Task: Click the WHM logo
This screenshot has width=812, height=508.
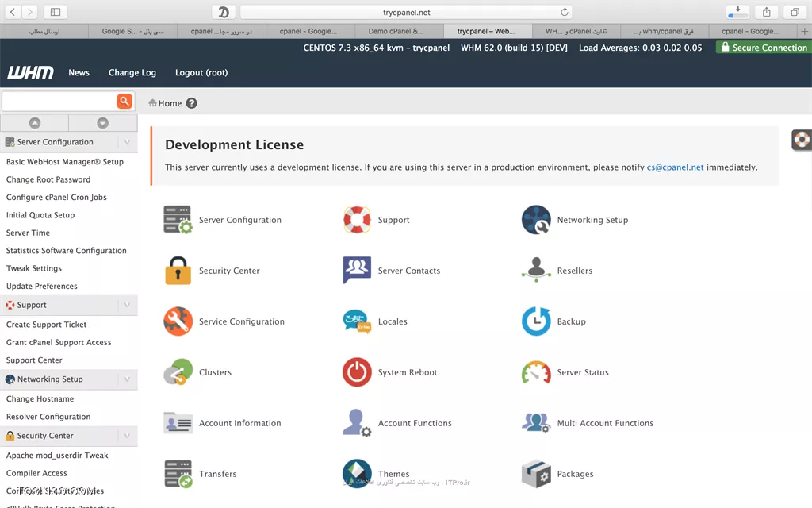Action: point(31,72)
